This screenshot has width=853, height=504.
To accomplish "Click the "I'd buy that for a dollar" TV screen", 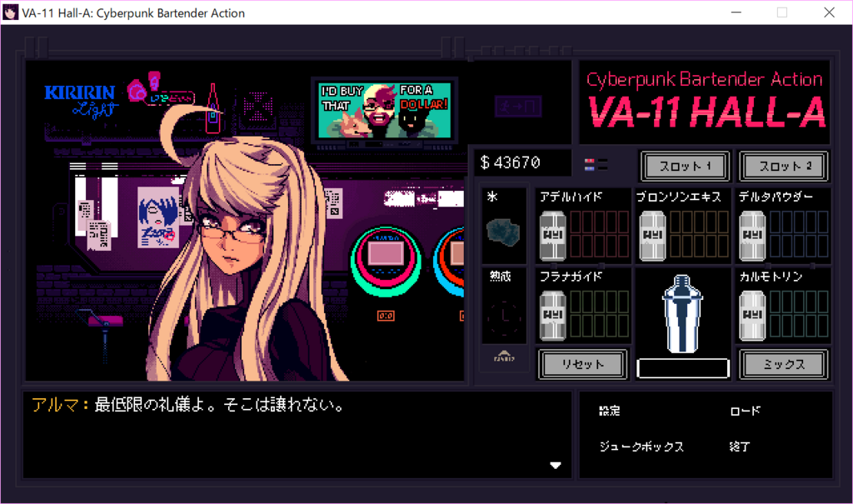I will tap(385, 111).
